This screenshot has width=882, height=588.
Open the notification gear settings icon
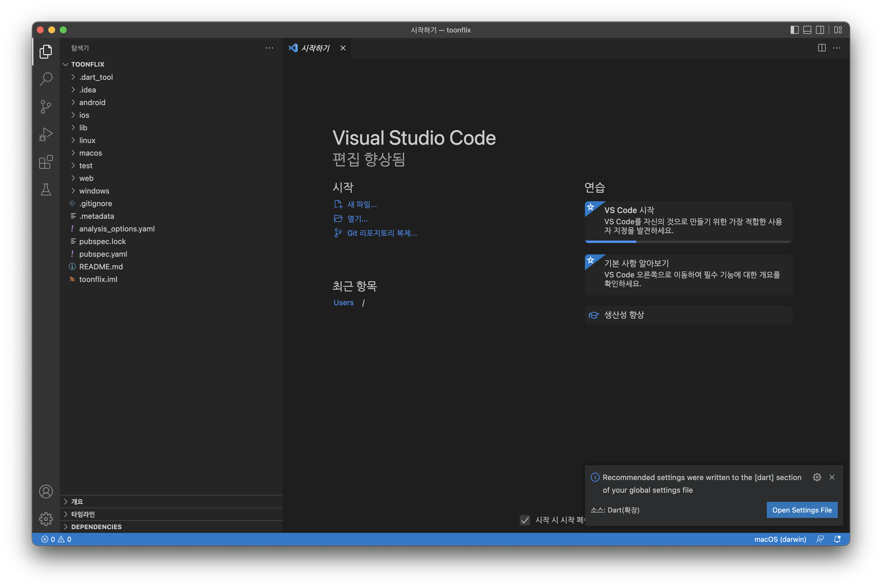pos(817,477)
